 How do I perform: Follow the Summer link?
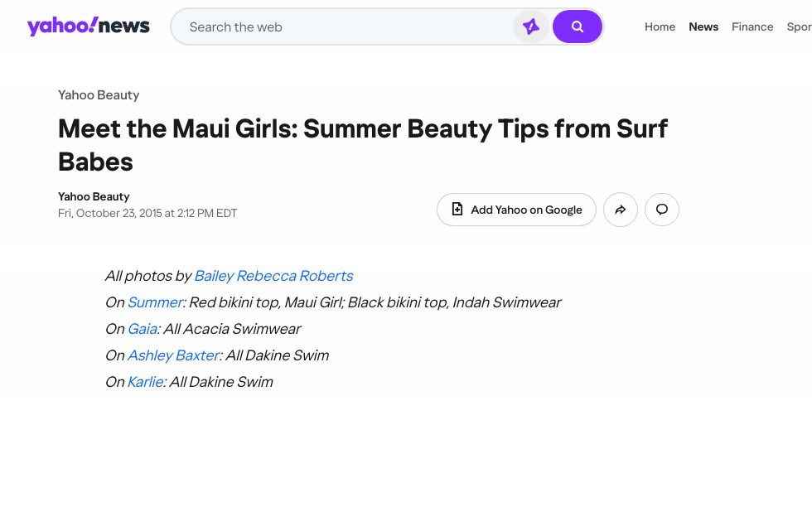[156, 302]
